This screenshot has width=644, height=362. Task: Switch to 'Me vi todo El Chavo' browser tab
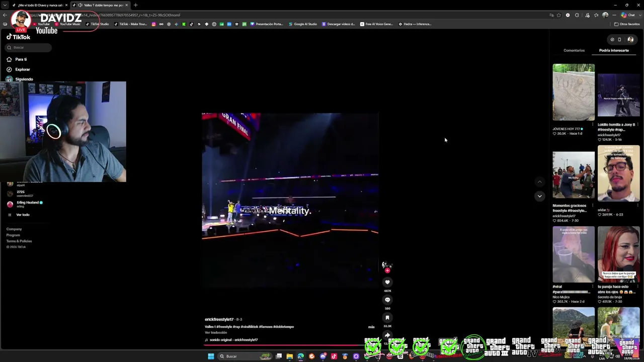click(40, 5)
